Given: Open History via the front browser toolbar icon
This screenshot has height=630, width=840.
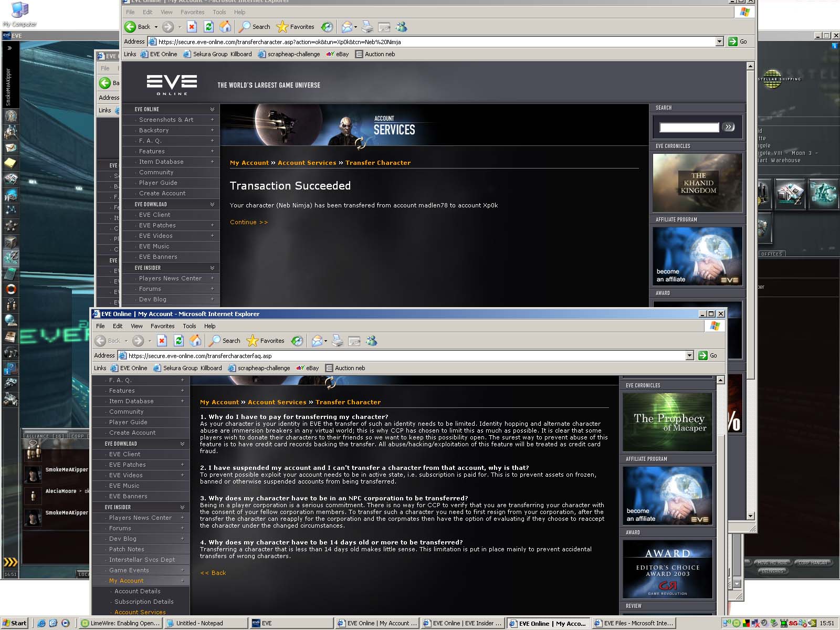Looking at the screenshot, I should pos(297,341).
